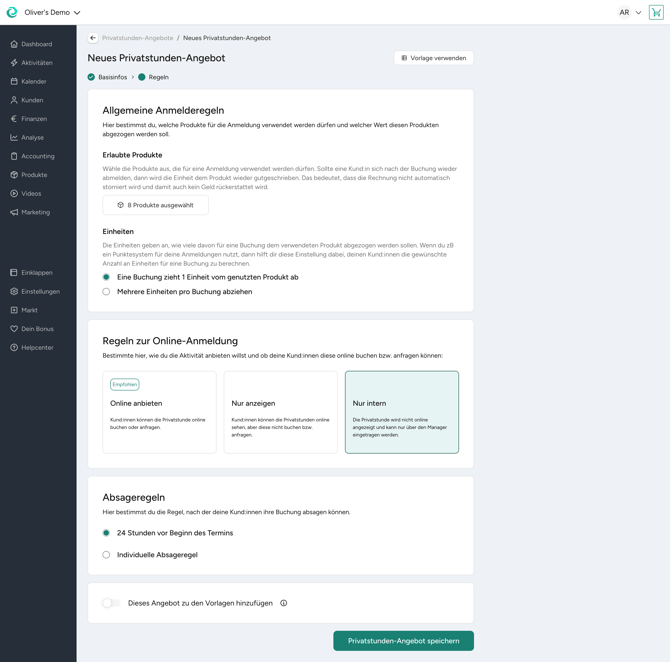
Task: Open Kalender in the sidebar
Action: coord(33,81)
